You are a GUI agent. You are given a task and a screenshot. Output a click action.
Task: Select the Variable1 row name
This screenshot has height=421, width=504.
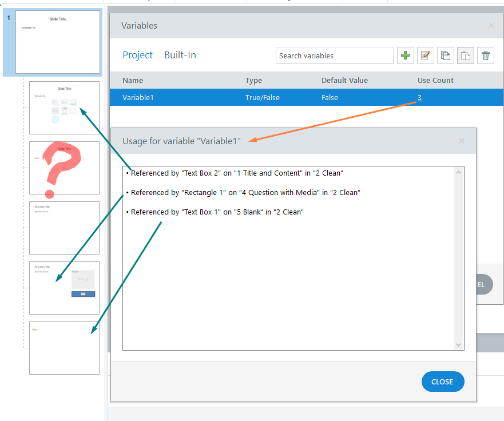pos(138,98)
